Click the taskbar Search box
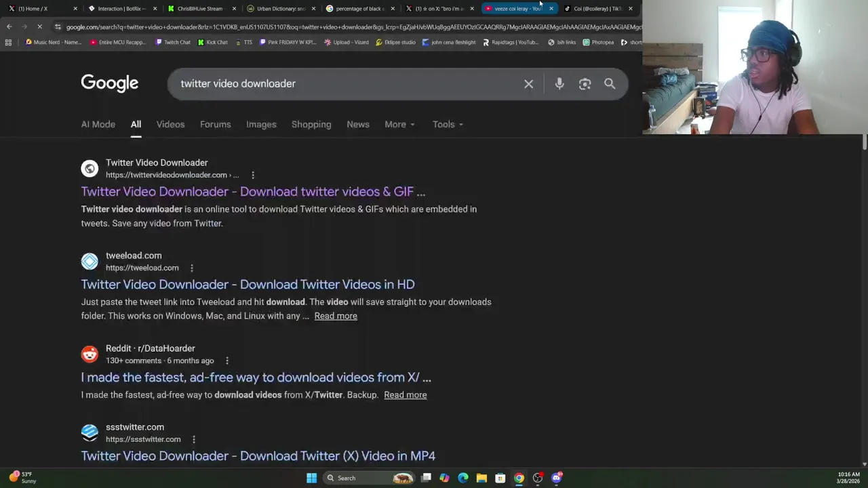Screen dimensions: 868x488 tap(370, 478)
